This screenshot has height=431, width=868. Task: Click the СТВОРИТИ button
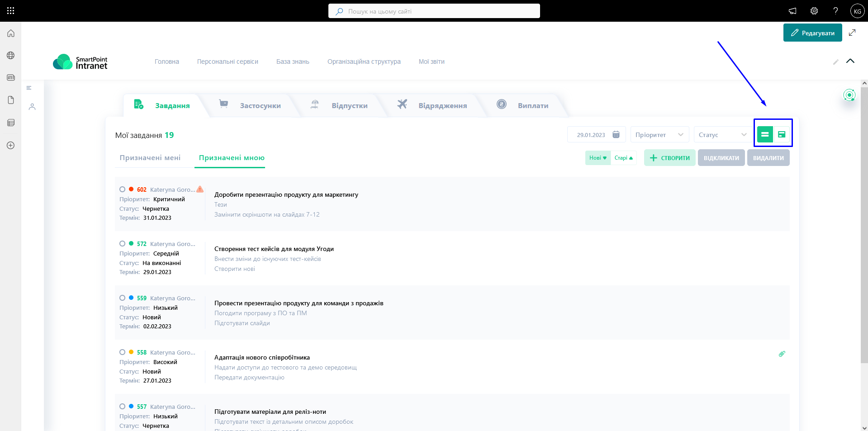pos(669,158)
